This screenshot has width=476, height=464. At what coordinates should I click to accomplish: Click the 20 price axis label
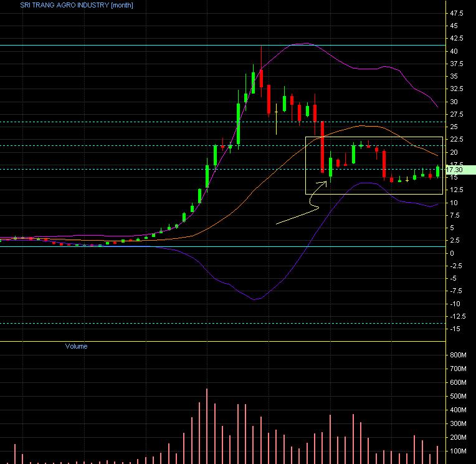[x=454, y=152]
